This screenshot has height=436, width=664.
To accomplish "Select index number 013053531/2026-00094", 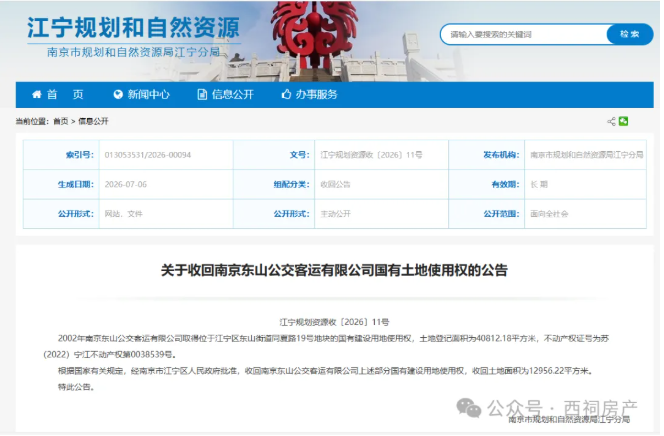I will click(148, 155).
